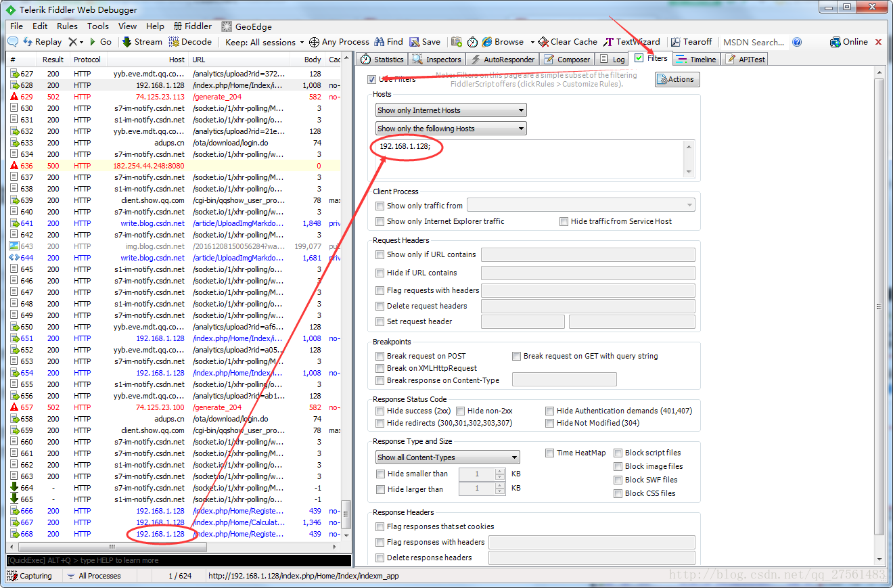
Task: Open the Edit menu
Action: tap(40, 26)
